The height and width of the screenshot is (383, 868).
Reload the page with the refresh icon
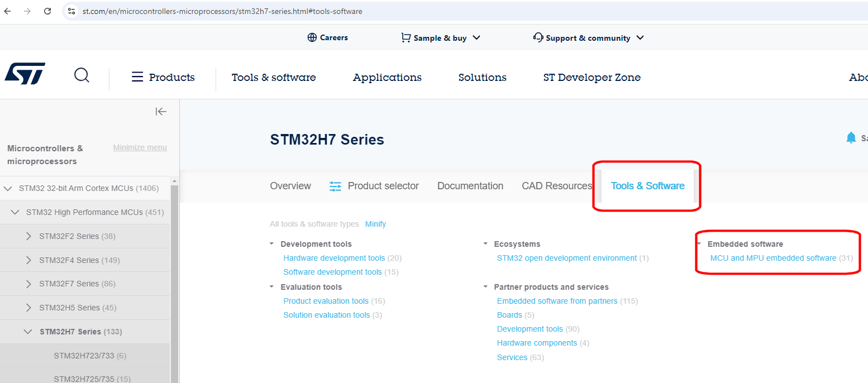tap(47, 11)
